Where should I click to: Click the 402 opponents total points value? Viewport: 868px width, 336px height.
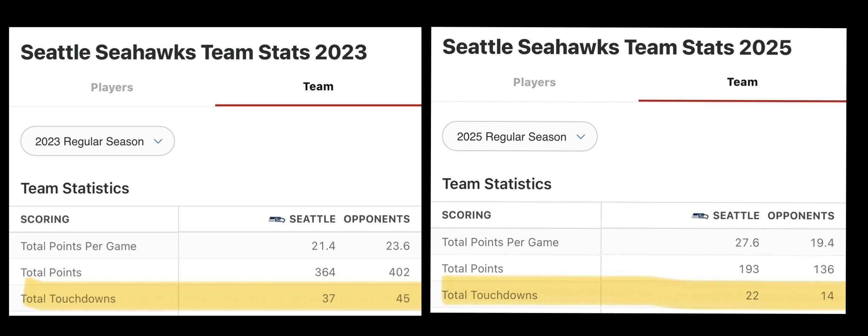[x=399, y=272]
